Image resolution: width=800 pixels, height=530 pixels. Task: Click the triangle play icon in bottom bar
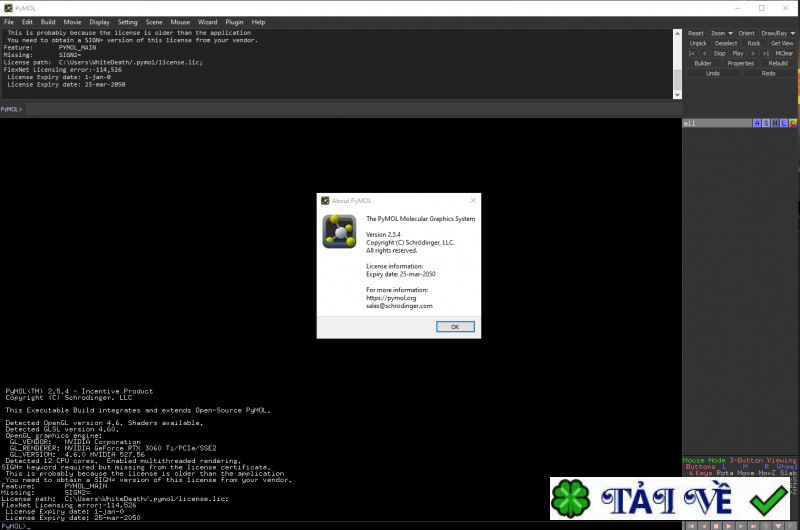[729, 526]
